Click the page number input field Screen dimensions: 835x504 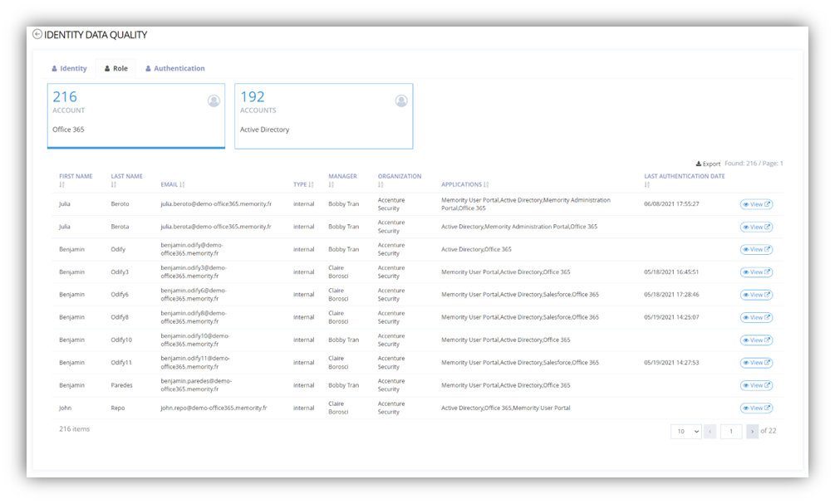point(731,431)
